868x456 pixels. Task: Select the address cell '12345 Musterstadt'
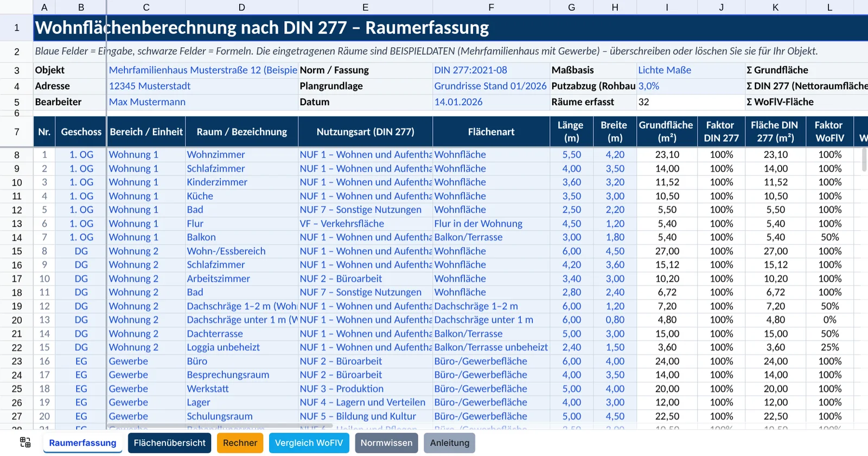[202, 86]
